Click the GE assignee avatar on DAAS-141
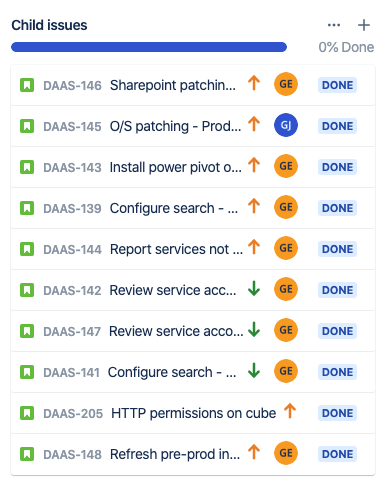 (286, 371)
